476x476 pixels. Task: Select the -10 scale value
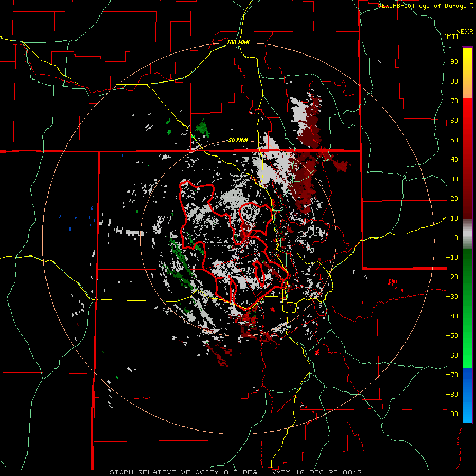click(x=452, y=258)
